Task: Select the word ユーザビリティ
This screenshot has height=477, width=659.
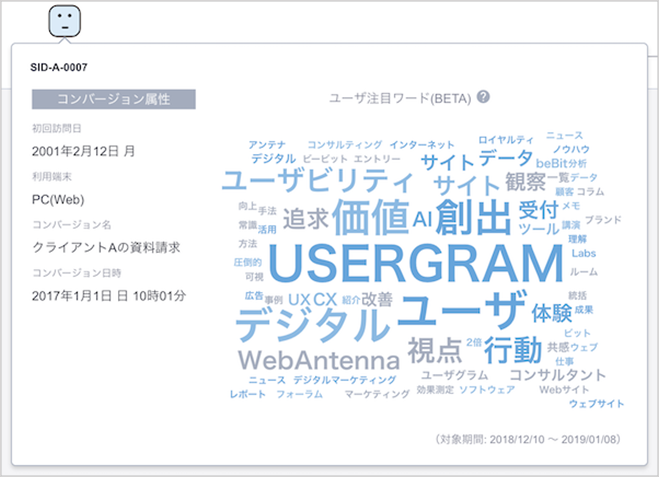Action: pyautogui.click(x=316, y=181)
